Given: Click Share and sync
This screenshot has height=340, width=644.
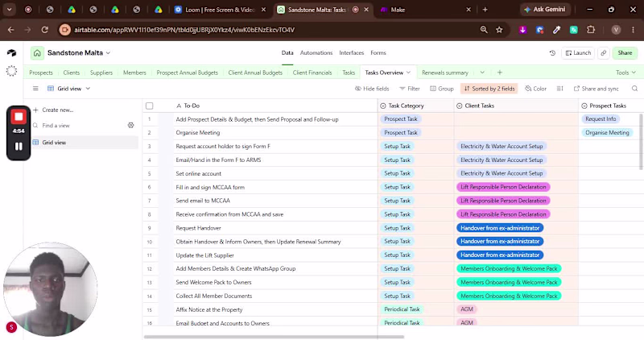Looking at the screenshot, I should pyautogui.click(x=596, y=89).
